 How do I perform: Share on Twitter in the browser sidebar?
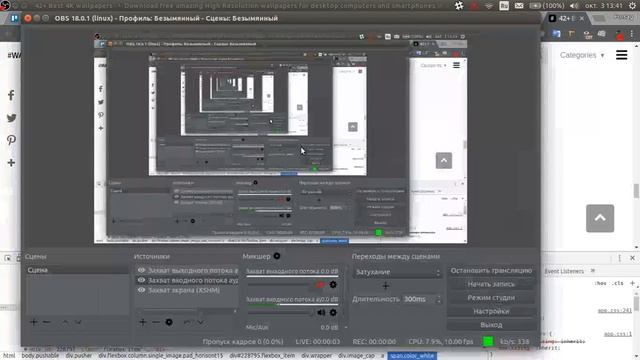pos(11,118)
